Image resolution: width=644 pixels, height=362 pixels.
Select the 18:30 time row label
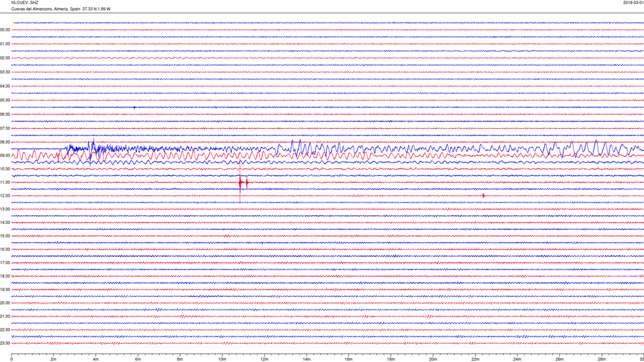click(5, 276)
